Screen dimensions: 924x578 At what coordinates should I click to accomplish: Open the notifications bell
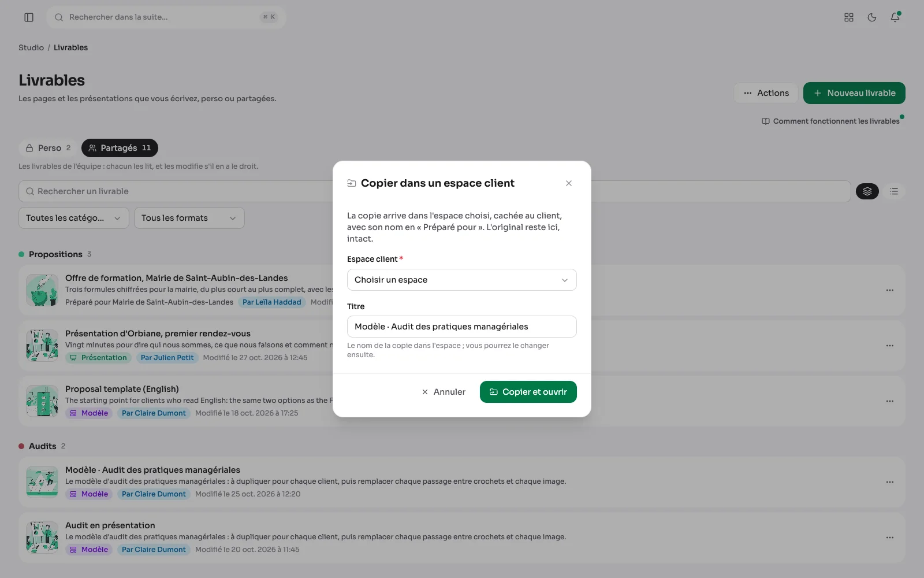tap(895, 17)
